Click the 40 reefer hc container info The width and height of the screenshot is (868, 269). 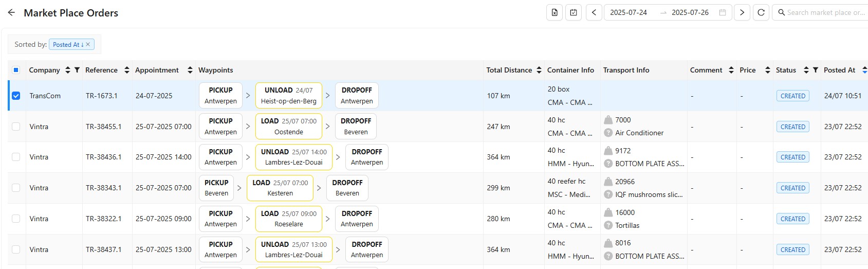(x=566, y=181)
